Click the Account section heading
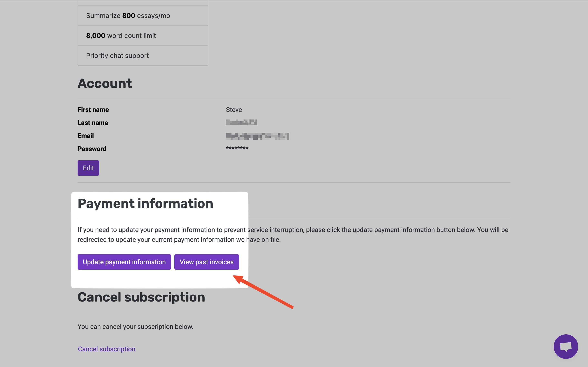The height and width of the screenshot is (367, 588). [x=105, y=84]
